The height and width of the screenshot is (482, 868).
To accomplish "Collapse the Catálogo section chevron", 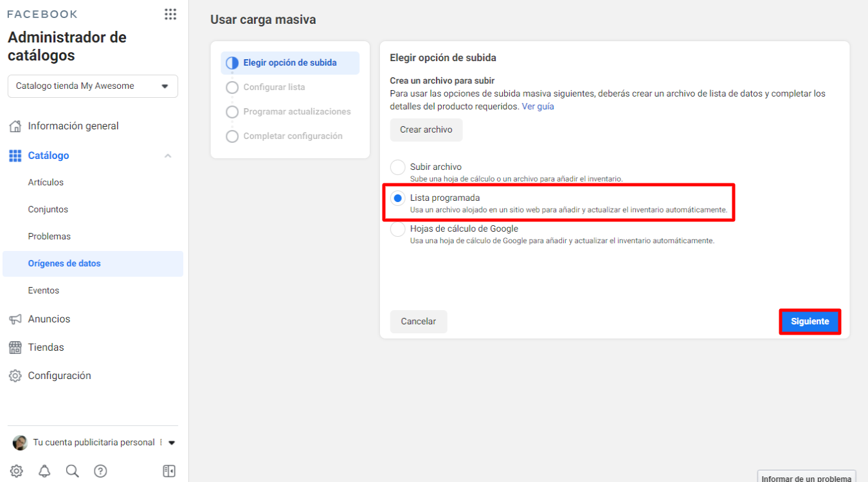I will [x=168, y=156].
